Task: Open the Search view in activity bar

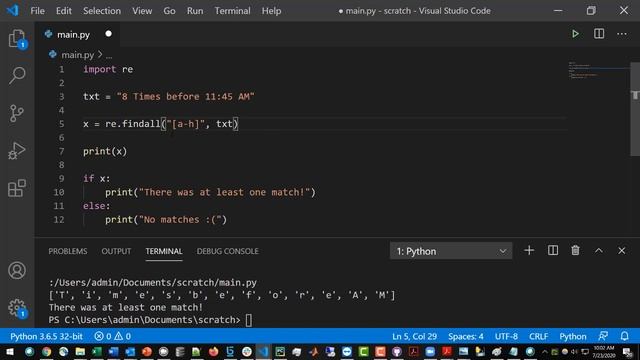Action: point(17,76)
